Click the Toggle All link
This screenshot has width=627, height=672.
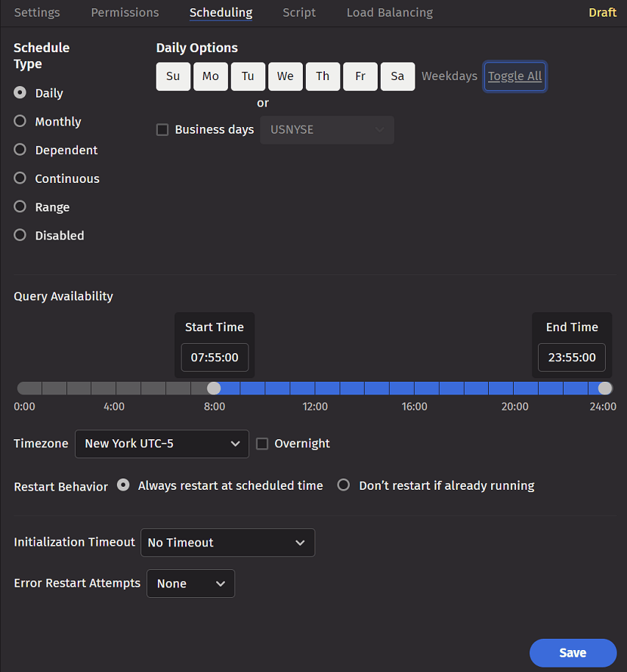(x=514, y=76)
